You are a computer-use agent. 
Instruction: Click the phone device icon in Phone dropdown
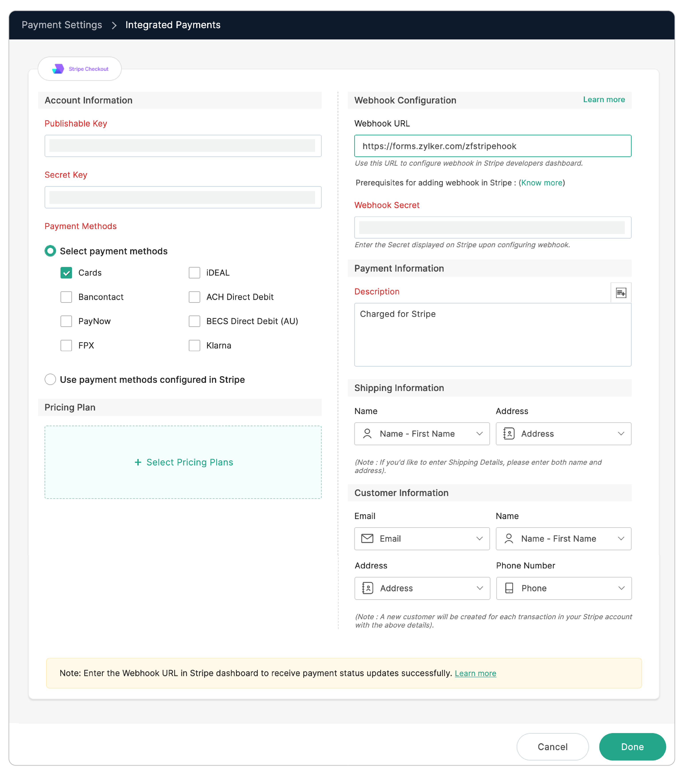pos(509,588)
